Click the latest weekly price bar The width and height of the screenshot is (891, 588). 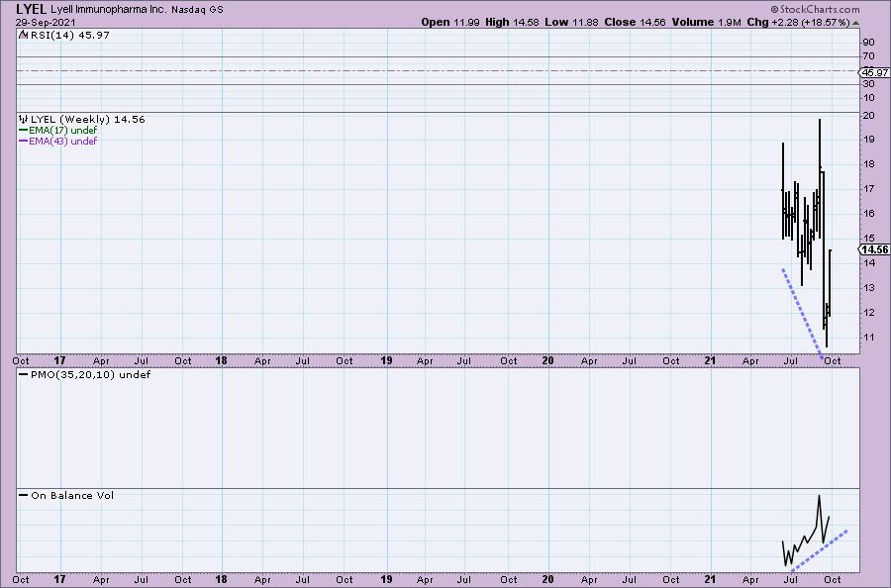(830, 282)
